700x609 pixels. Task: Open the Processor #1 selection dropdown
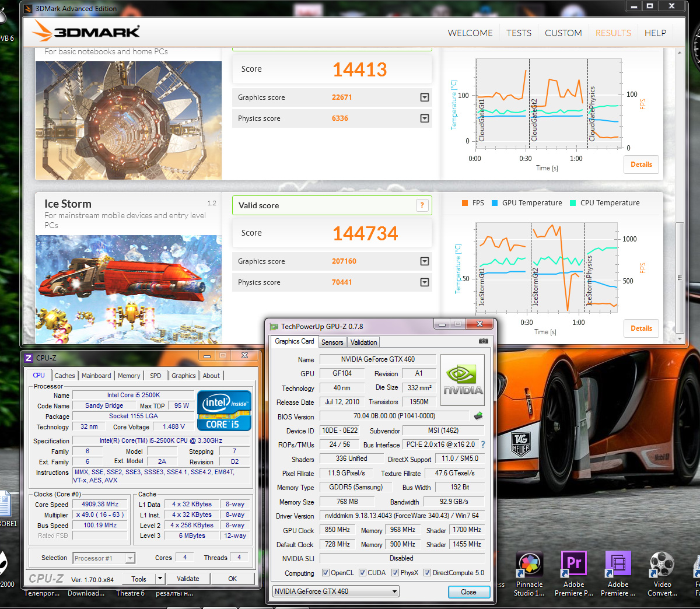(x=104, y=558)
